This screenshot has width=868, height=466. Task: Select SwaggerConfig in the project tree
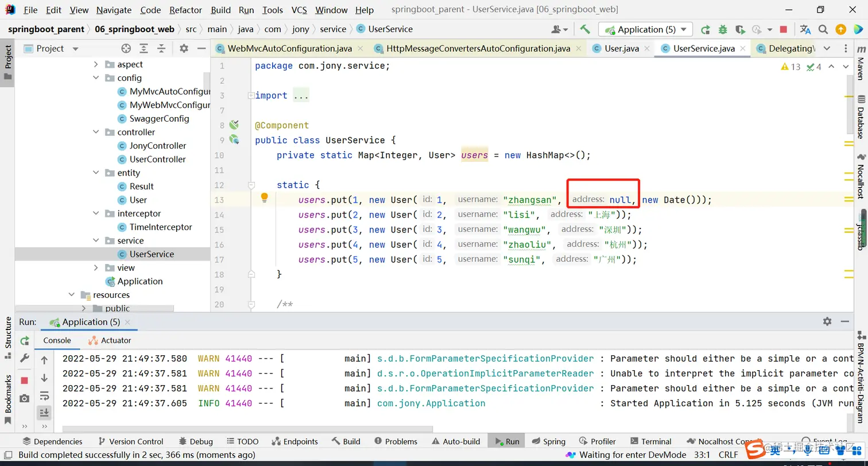(x=159, y=119)
